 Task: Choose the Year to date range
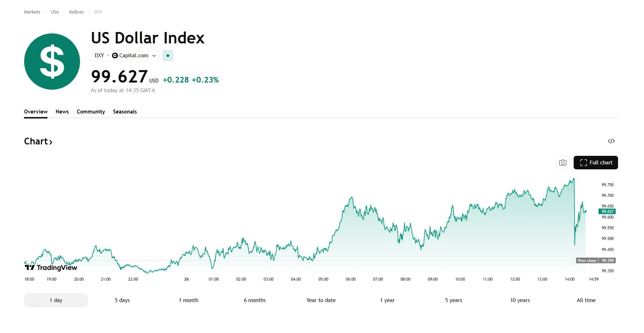[321, 300]
